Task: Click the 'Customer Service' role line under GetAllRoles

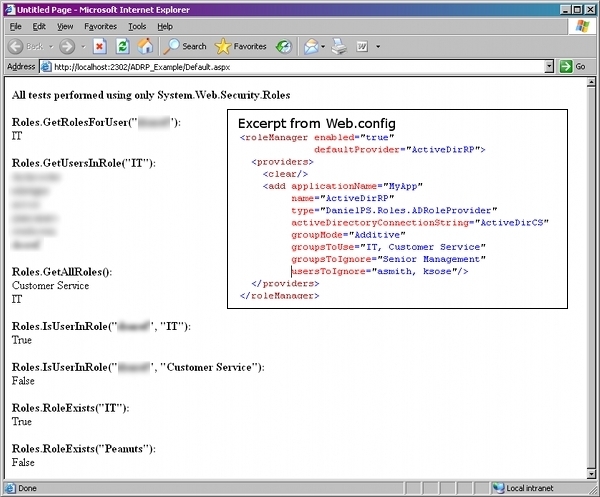Action: click(x=51, y=286)
